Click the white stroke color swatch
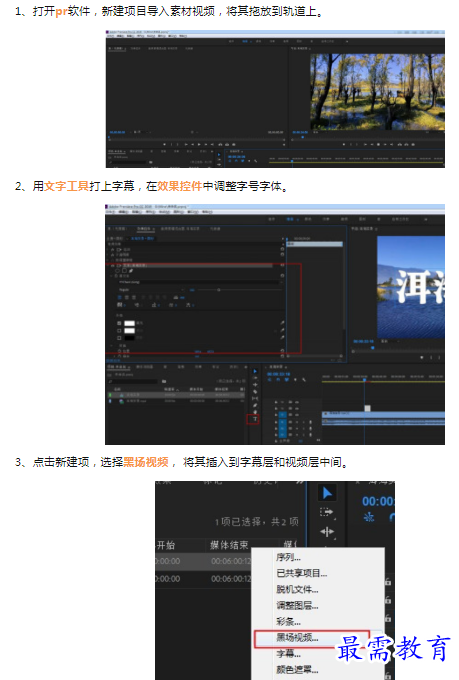 click(x=129, y=330)
